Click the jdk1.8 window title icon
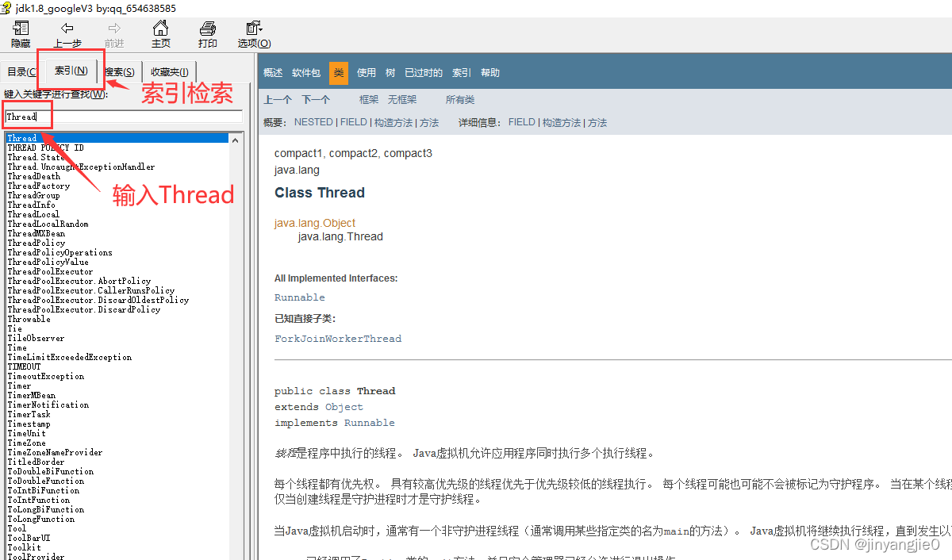The image size is (952, 560). click(x=6, y=8)
